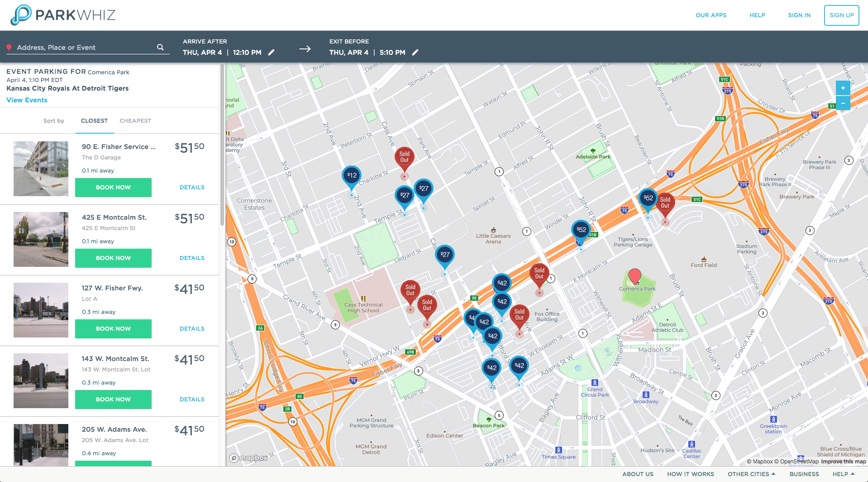Click the ParkWhiz logo

(62, 15)
